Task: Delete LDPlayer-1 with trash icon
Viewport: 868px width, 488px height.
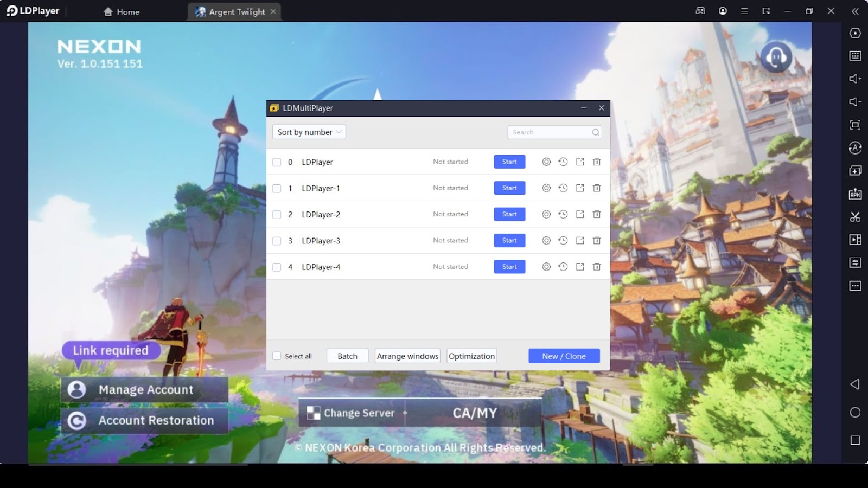Action: coord(597,188)
